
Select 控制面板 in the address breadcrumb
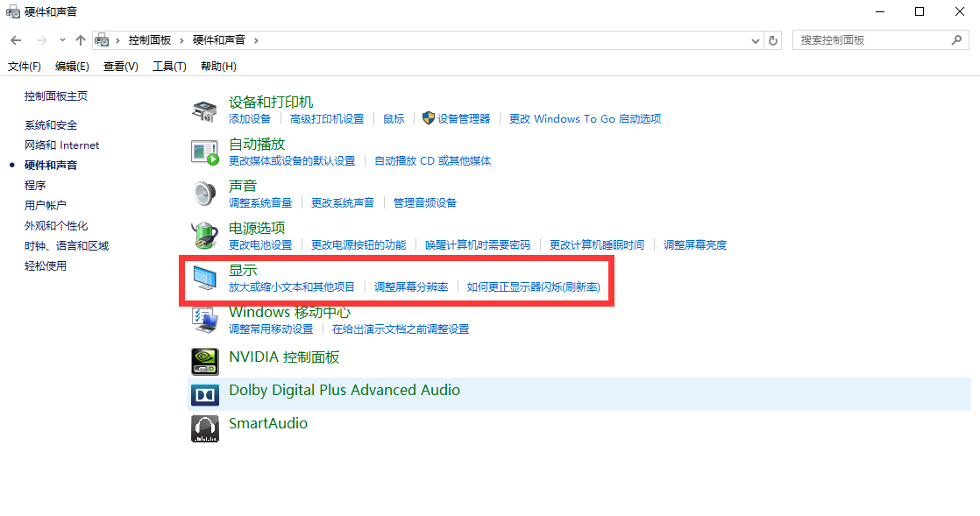149,40
